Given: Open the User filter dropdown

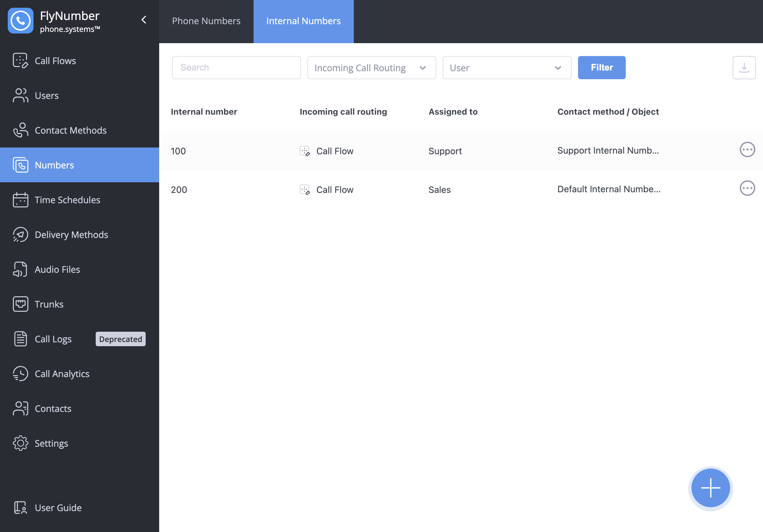Looking at the screenshot, I should (507, 68).
